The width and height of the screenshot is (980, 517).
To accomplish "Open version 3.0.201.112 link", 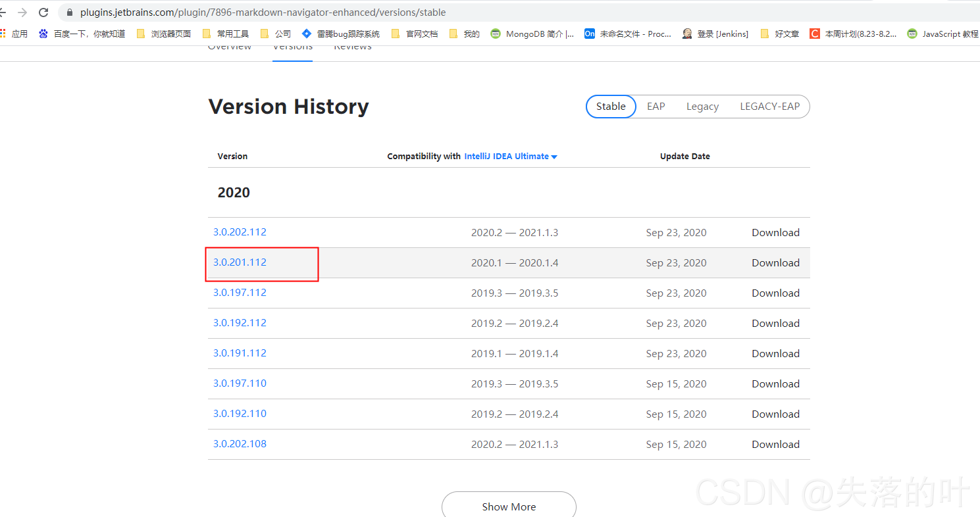I will (240, 262).
